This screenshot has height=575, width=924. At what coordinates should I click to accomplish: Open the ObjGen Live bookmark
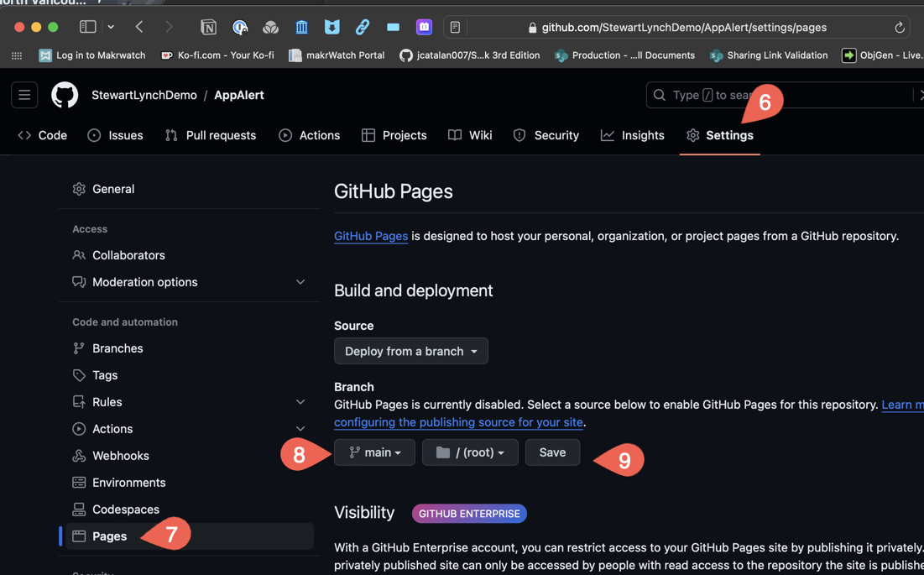[882, 55]
